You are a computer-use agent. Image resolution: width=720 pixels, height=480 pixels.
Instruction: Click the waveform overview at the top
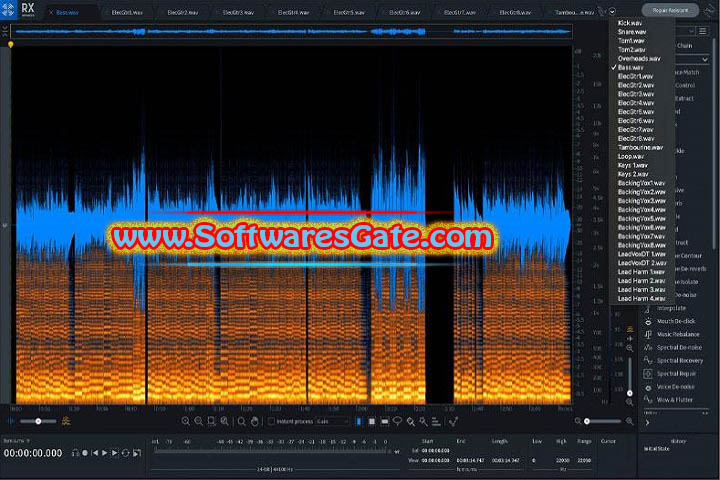pos(292,32)
